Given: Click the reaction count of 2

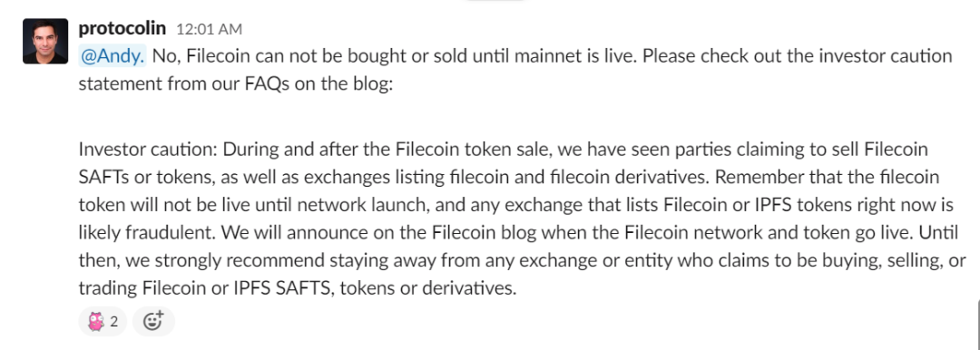Looking at the screenshot, I should point(113,323).
